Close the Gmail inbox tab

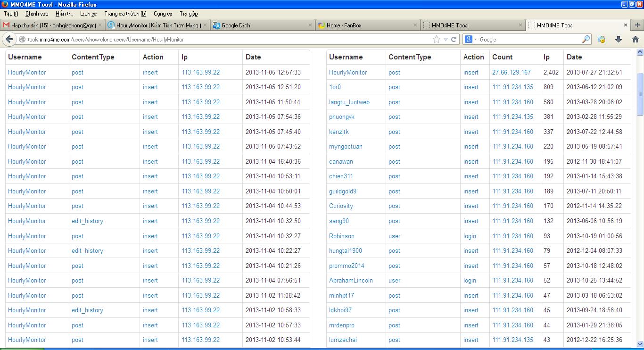(100, 25)
